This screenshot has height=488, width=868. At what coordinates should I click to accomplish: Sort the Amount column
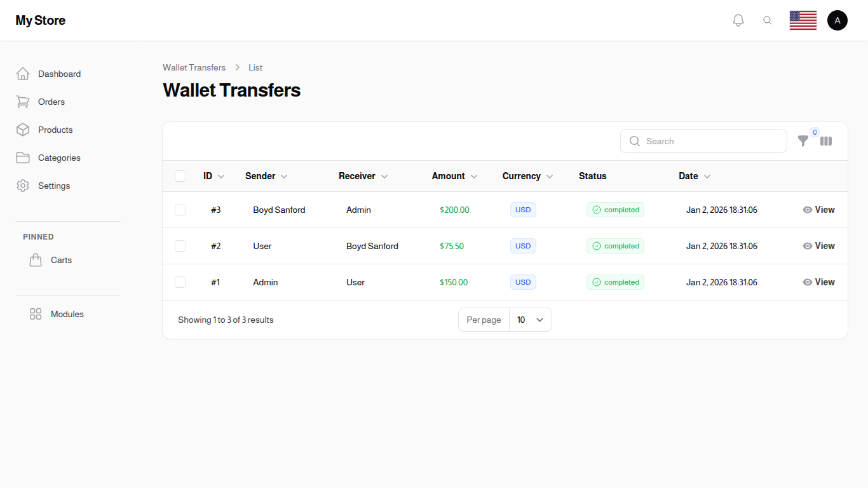tap(454, 176)
